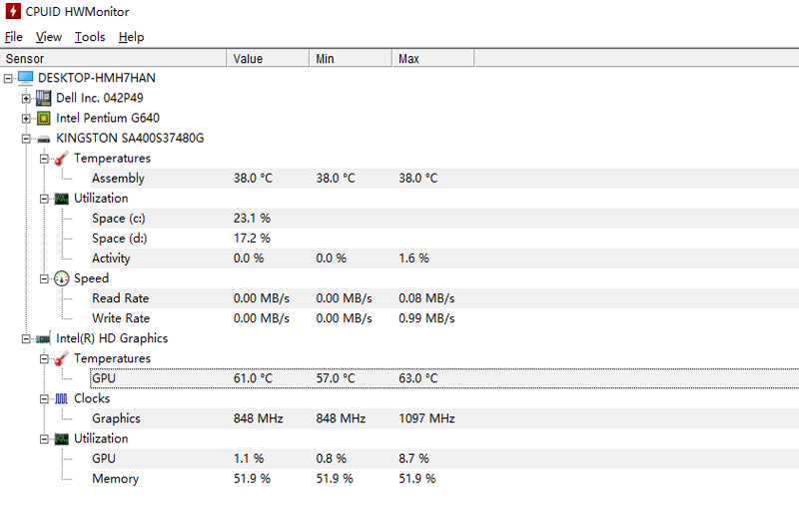The image size is (799, 532).
Task: Click the KINGSTON Temperatures thermometer icon
Action: pyautogui.click(x=62, y=159)
